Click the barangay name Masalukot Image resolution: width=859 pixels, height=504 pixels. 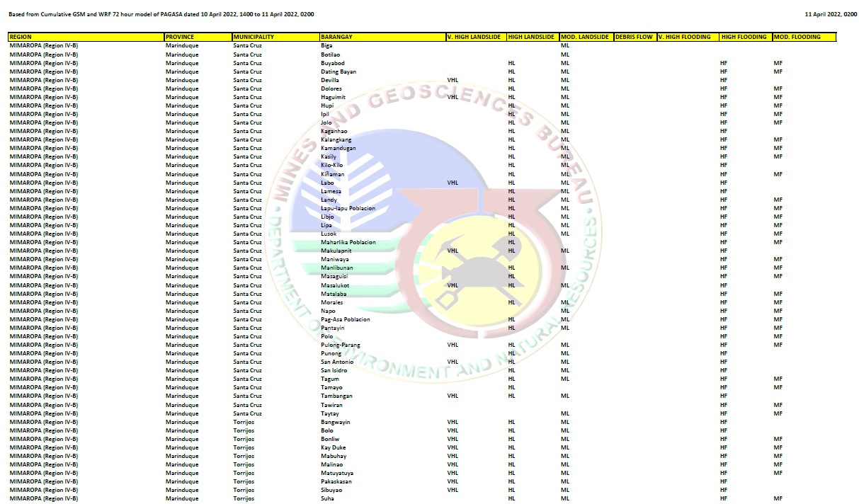click(x=335, y=285)
